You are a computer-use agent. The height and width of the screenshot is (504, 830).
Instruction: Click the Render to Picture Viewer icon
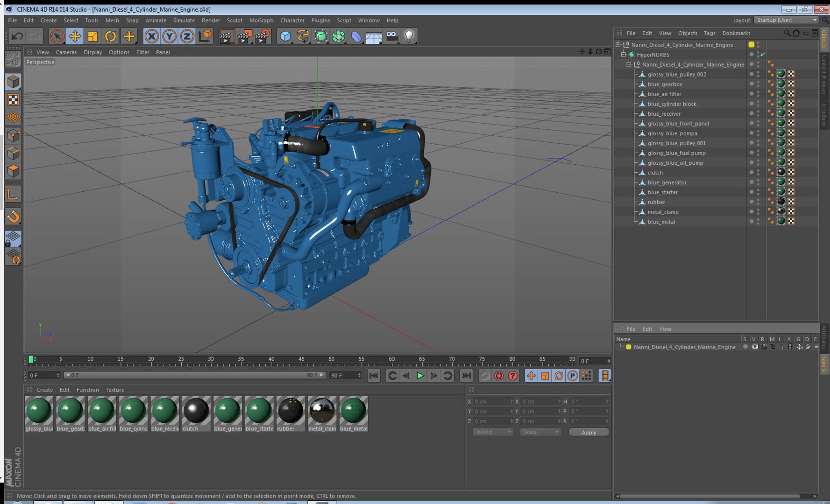click(x=244, y=36)
